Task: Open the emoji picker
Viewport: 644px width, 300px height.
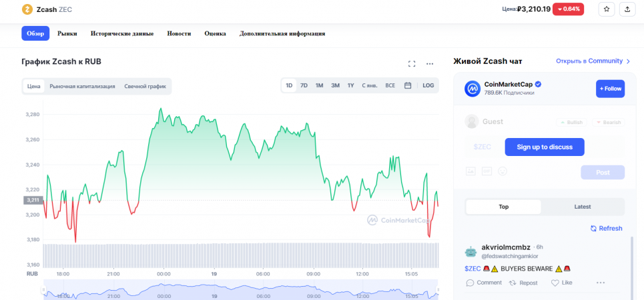Action: click(x=502, y=171)
